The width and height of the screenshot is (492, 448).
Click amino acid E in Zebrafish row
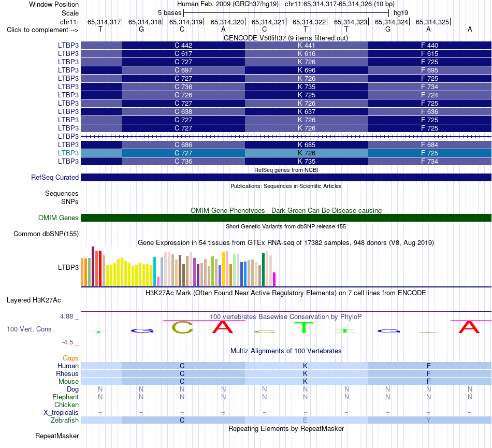pos(306,421)
